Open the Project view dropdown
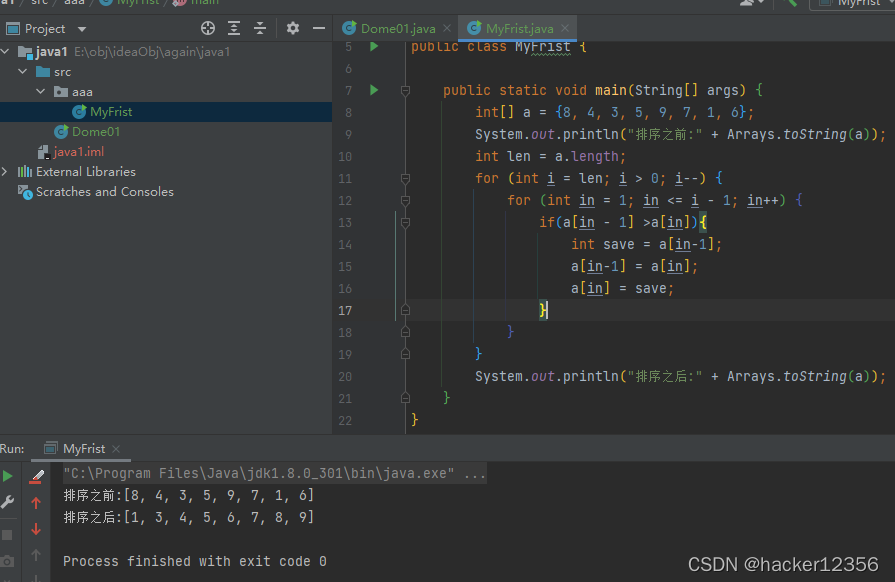Viewport: 895px width, 582px height. point(82,29)
